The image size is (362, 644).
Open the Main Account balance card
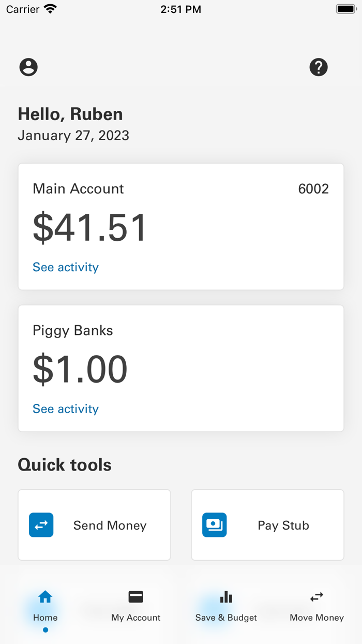(x=181, y=226)
